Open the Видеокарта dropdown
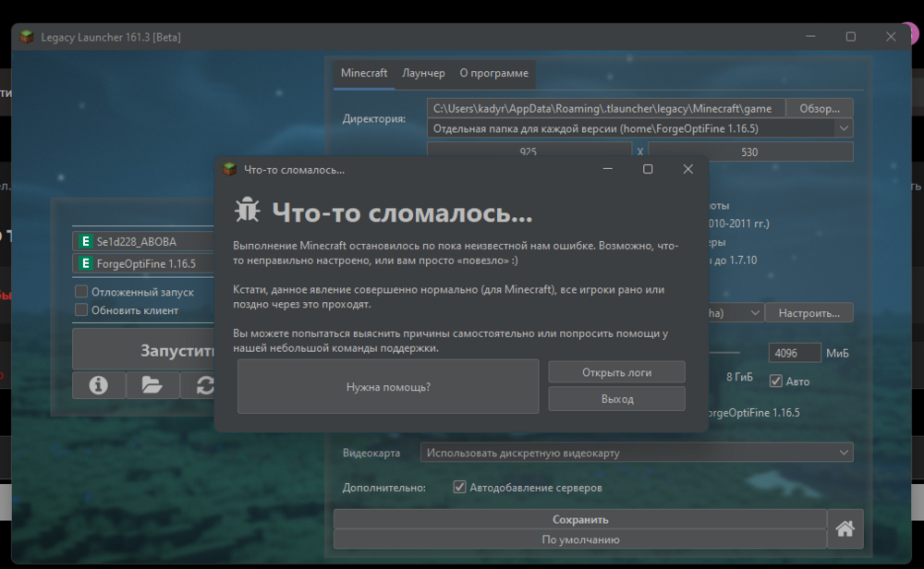The height and width of the screenshot is (569, 924). pos(637,453)
